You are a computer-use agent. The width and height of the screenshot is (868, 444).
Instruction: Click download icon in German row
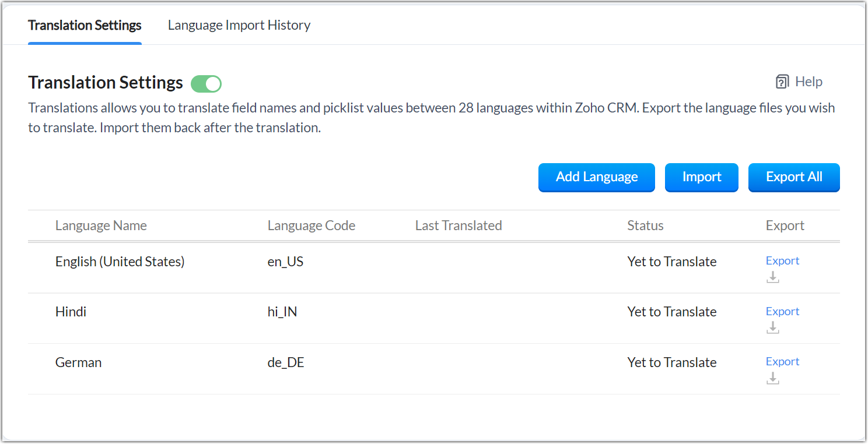tap(773, 378)
